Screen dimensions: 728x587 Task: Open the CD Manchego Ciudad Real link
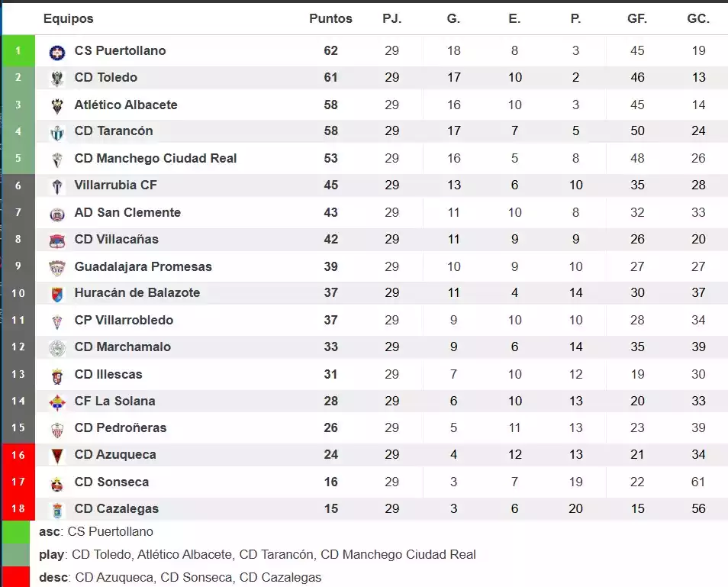point(156,159)
